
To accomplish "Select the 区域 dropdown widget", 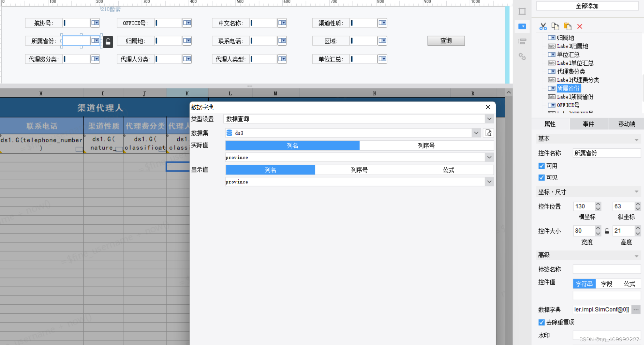I will pyautogui.click(x=369, y=41).
